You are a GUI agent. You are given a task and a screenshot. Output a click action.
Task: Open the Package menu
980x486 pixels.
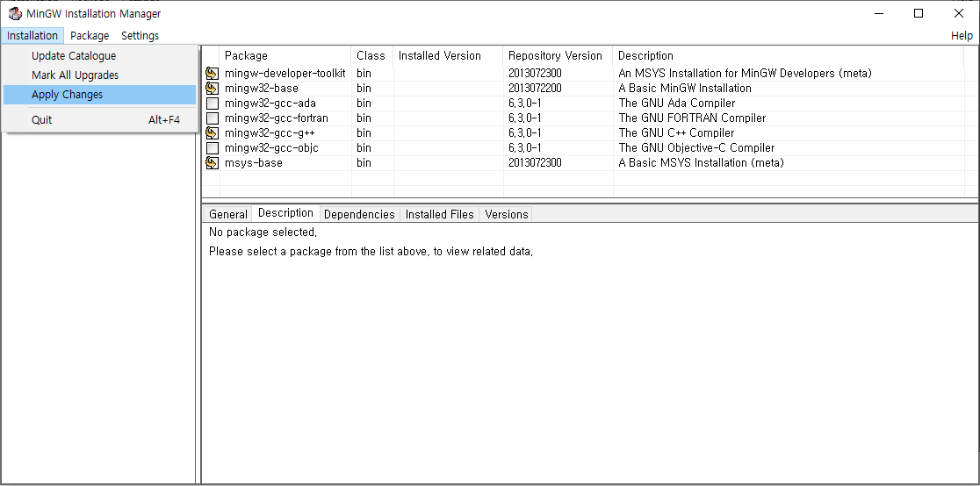[90, 36]
